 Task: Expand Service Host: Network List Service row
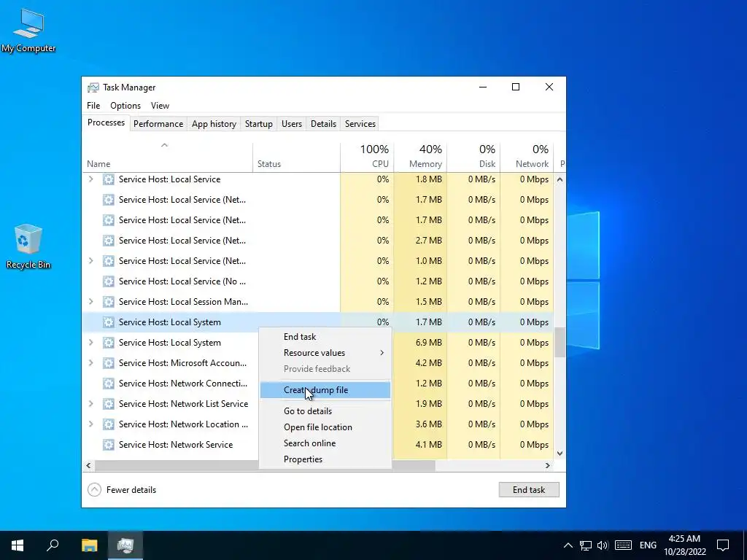(91, 404)
